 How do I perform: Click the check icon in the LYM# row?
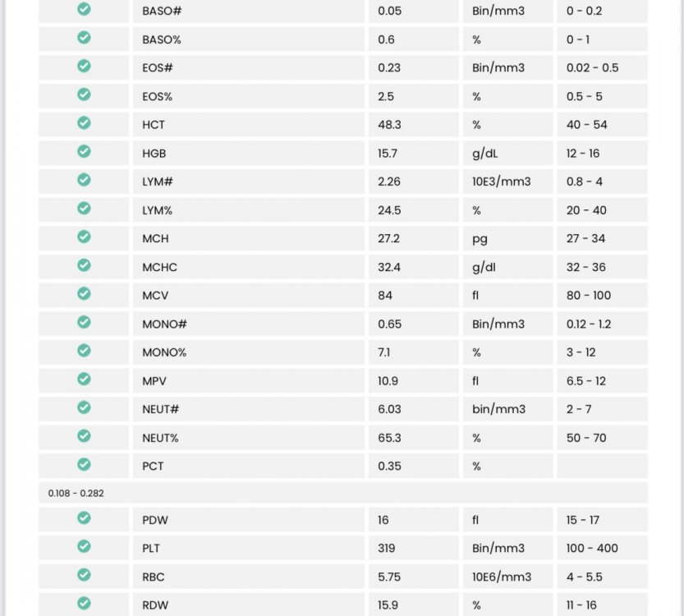tap(84, 181)
